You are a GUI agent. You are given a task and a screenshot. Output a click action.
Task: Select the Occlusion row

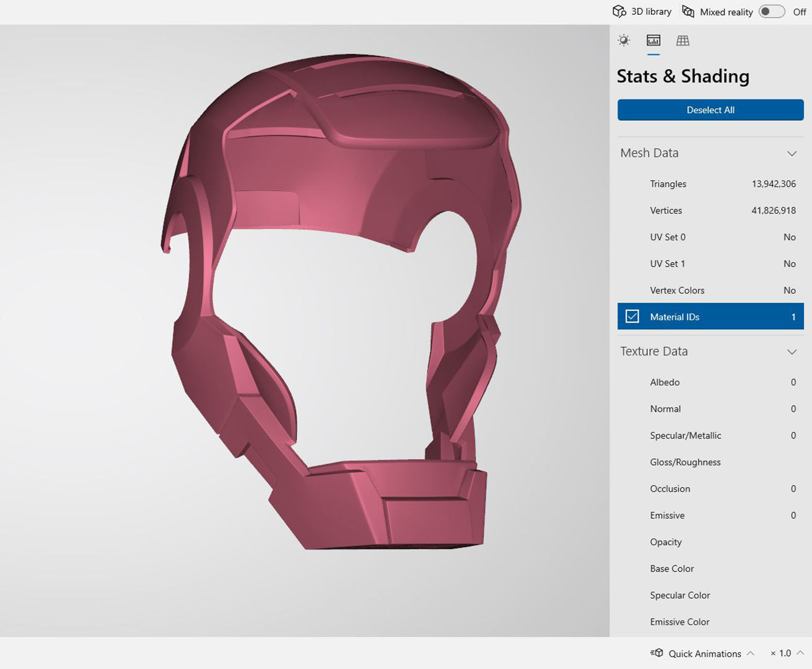coord(710,489)
